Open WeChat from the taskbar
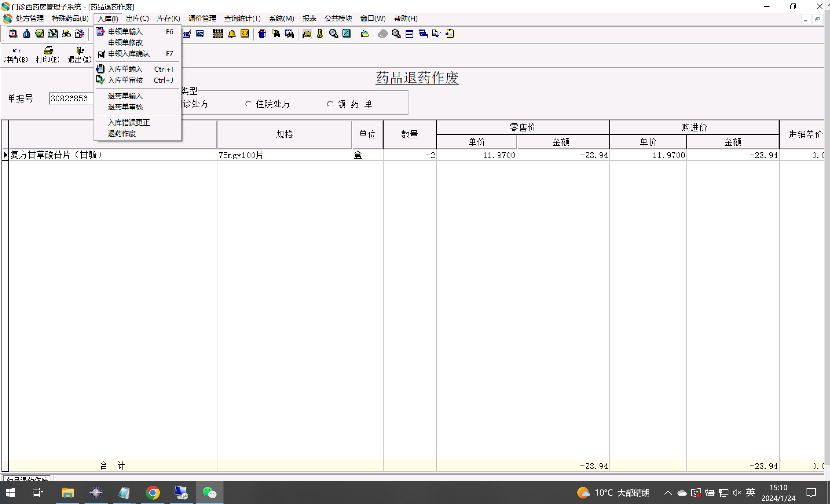Viewport: 830px width, 504px height. tap(209, 492)
